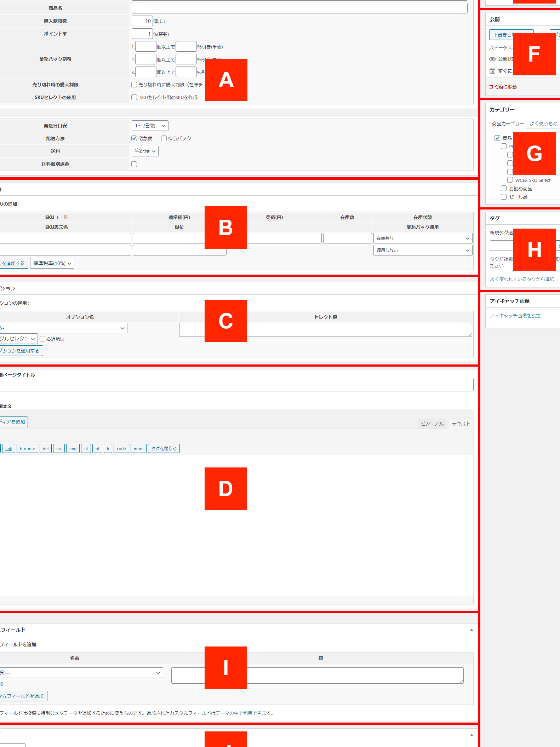Enable the ゆうパック delivery checkbox
The height and width of the screenshot is (747, 560).
[164, 138]
